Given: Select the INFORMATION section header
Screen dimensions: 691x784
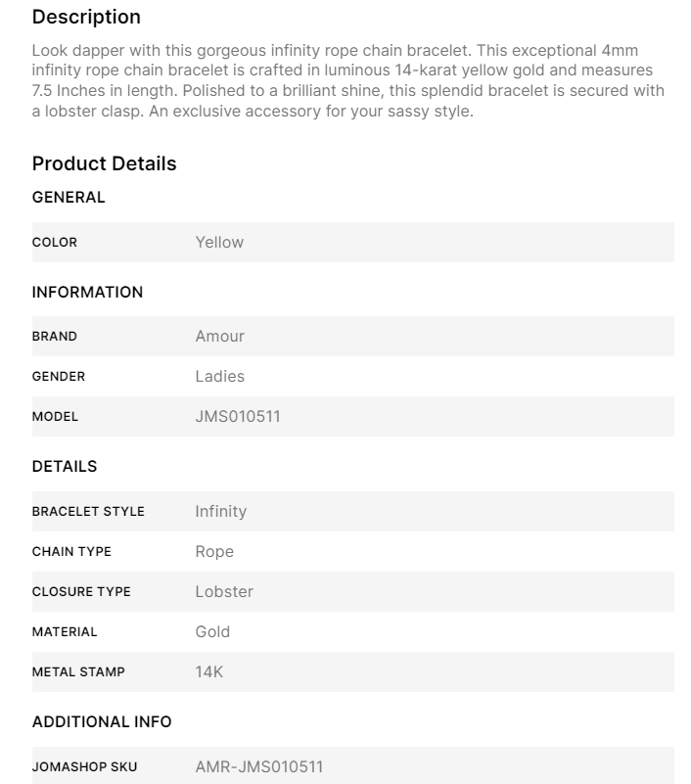Looking at the screenshot, I should click(87, 293).
